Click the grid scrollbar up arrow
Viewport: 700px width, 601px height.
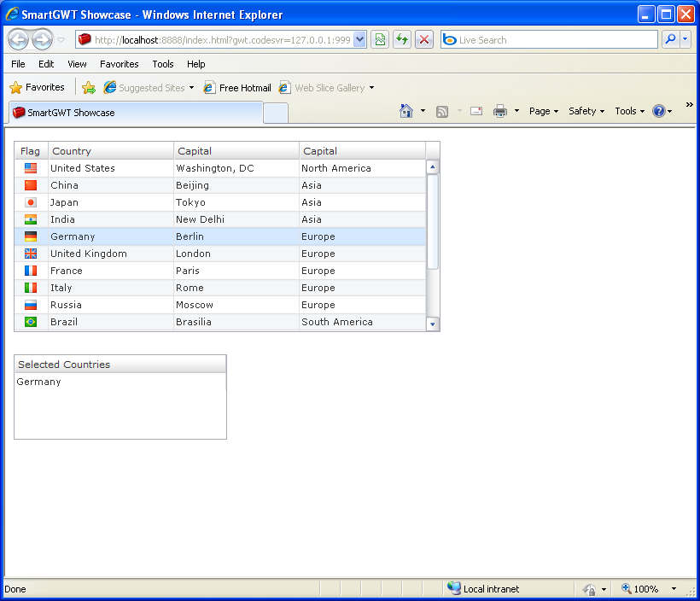(x=432, y=167)
